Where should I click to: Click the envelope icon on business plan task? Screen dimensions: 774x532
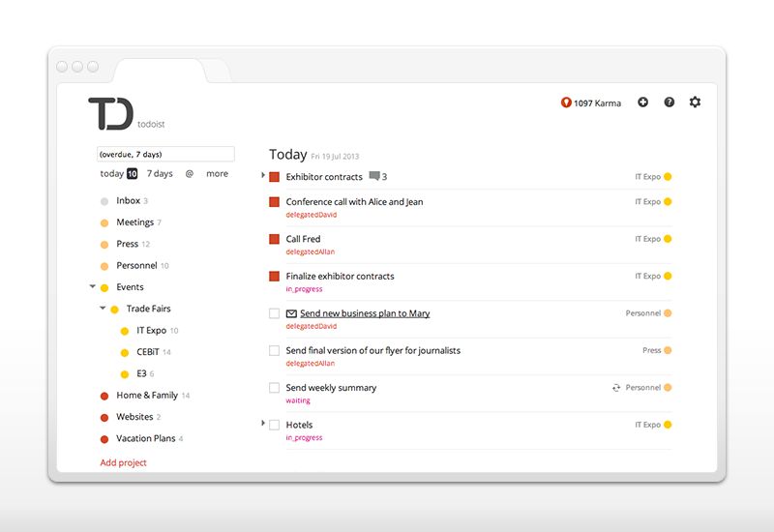point(291,313)
